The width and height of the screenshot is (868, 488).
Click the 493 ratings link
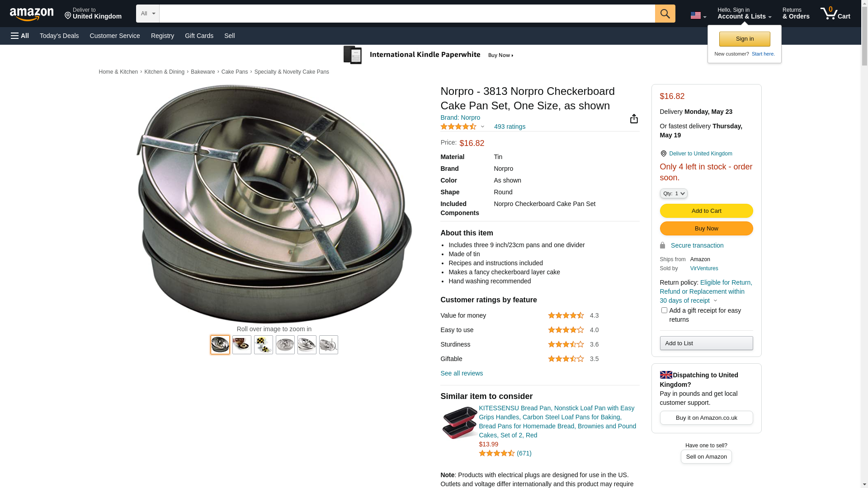pos(509,127)
